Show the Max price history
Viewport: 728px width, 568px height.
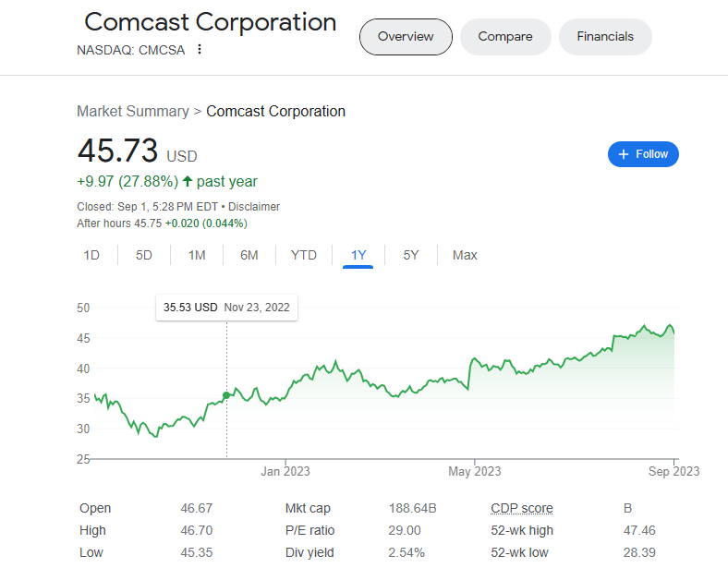pos(465,255)
